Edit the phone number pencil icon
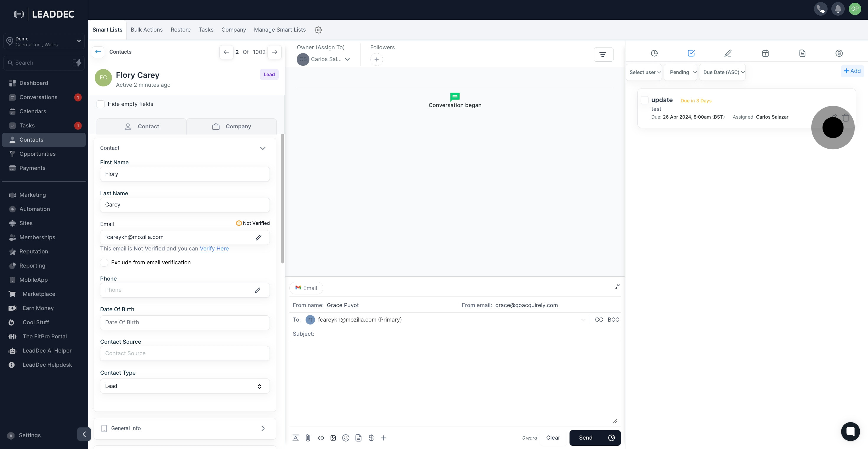 [257, 290]
